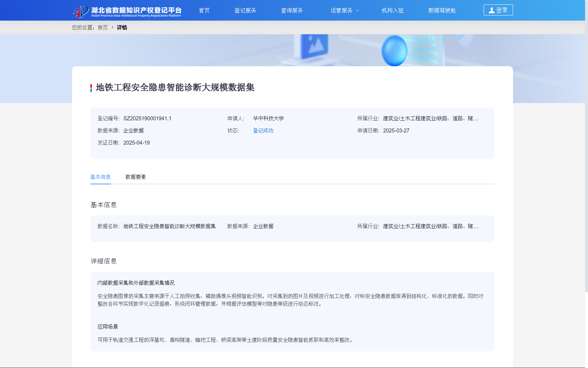Click the title 地铁工程安全隐患智能诊断大规模数据集
The image size is (588, 368).
175,87
